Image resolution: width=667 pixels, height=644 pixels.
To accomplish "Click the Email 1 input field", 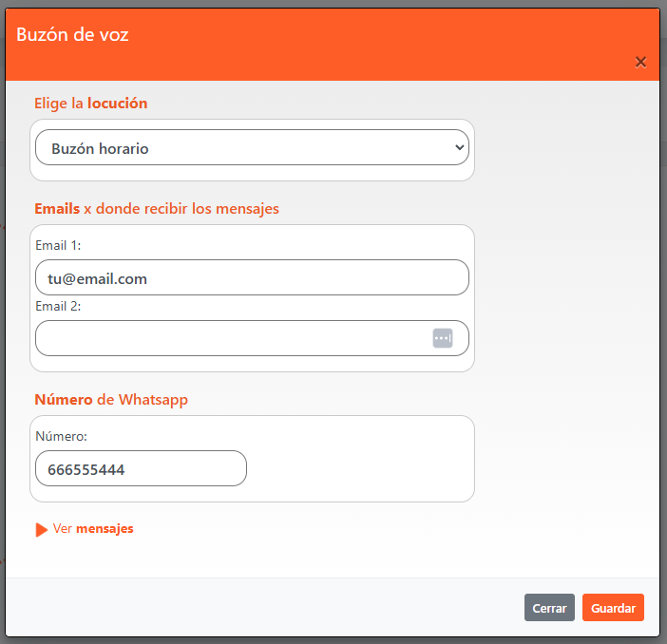I will point(252,277).
